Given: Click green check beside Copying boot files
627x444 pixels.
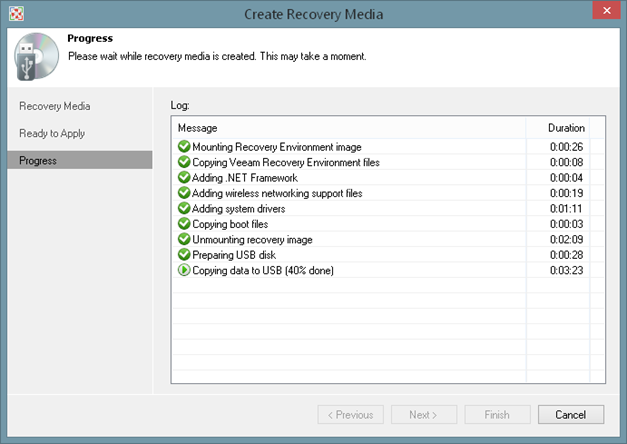Looking at the screenshot, I should click(x=184, y=224).
